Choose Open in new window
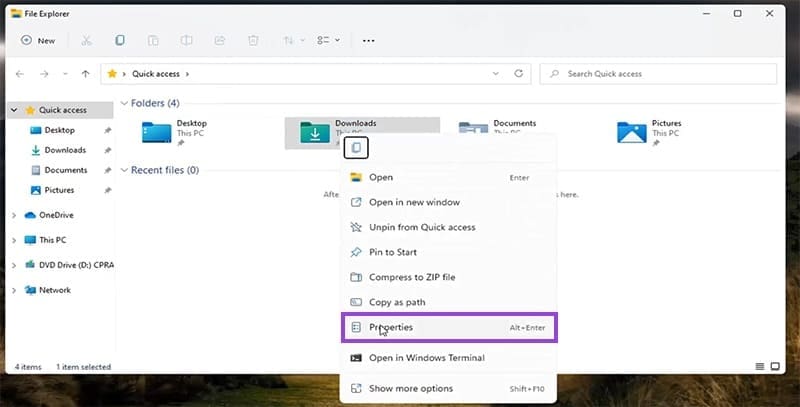This screenshot has height=407, width=800. coord(448,202)
